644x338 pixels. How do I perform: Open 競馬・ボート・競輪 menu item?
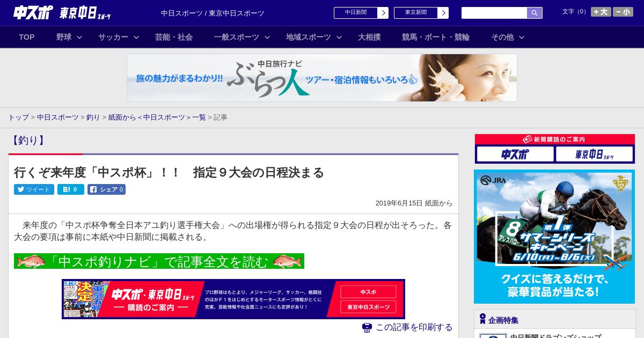[436, 37]
